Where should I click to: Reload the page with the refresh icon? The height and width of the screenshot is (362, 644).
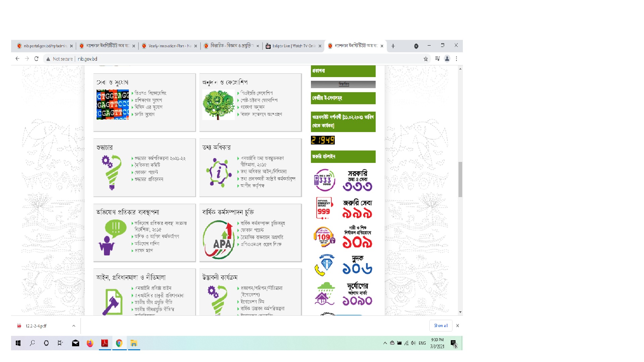36,59
